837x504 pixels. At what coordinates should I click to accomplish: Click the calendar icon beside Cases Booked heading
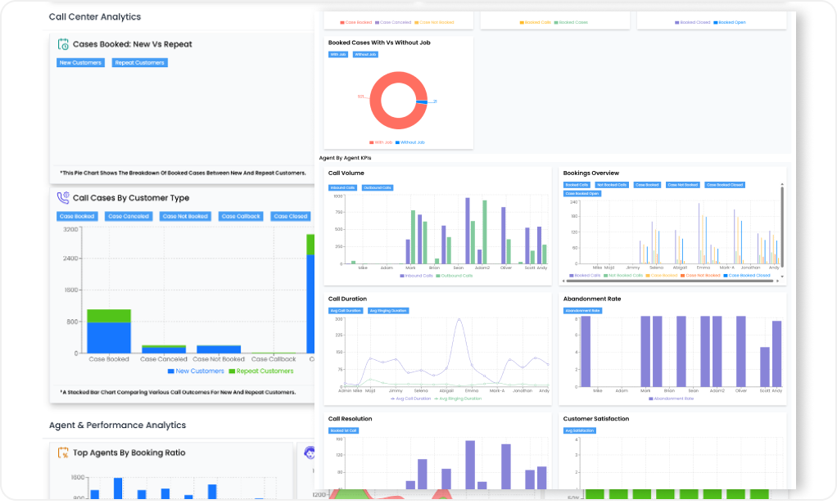coord(62,44)
